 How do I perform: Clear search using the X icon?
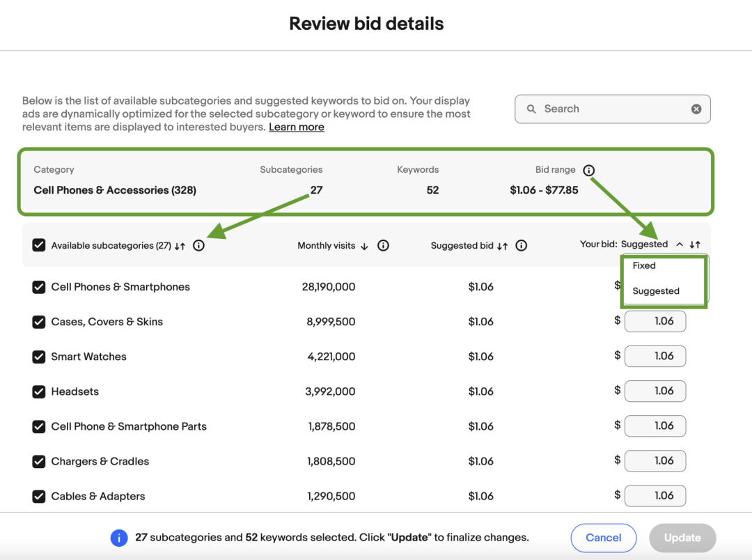point(696,109)
